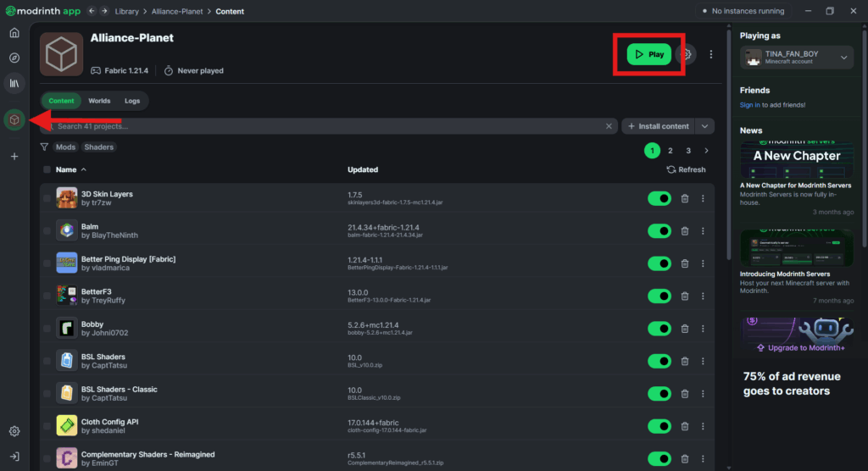Open A New Chapter news thumbnail
This screenshot has height=471, width=868.
pyautogui.click(x=797, y=159)
